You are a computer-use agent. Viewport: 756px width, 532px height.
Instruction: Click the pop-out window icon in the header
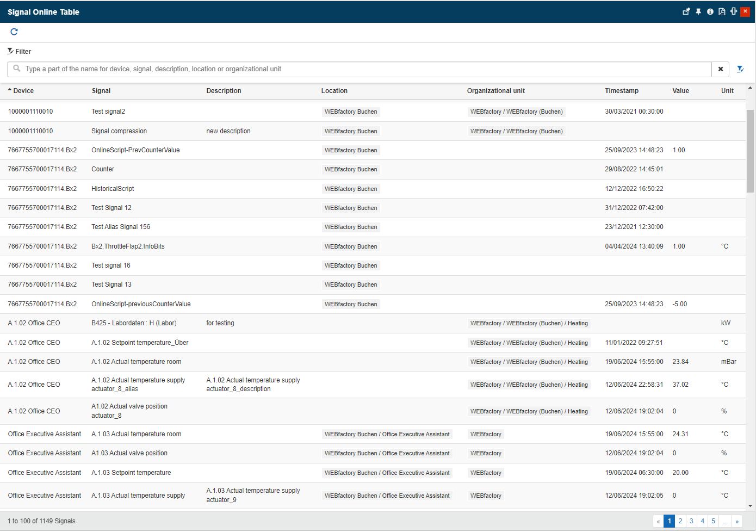pyautogui.click(x=686, y=11)
